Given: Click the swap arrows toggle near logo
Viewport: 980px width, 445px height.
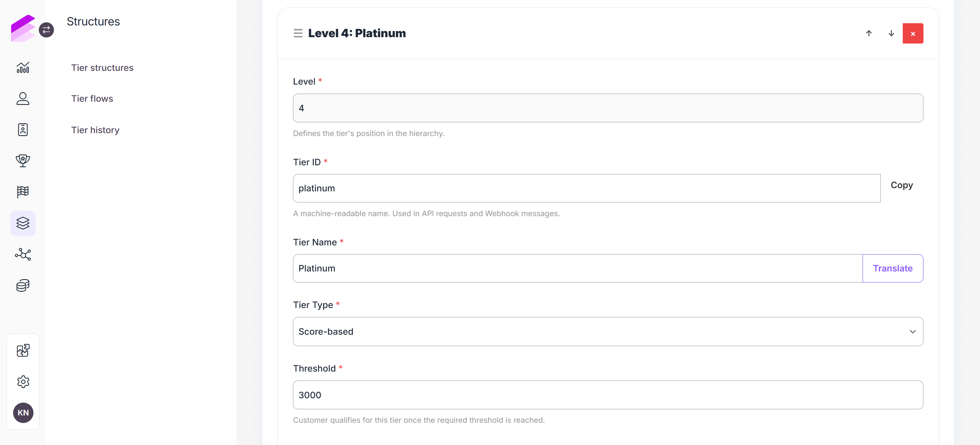Looking at the screenshot, I should [x=46, y=30].
